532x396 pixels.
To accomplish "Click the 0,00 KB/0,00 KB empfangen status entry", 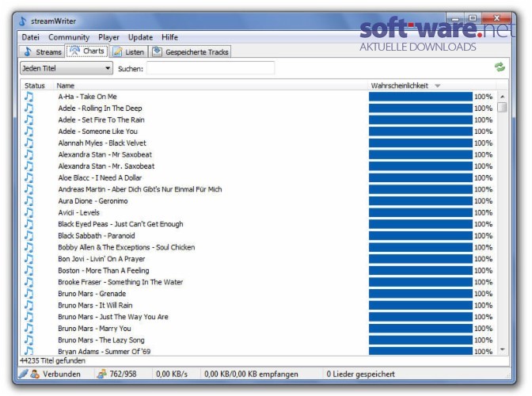I will point(251,374).
